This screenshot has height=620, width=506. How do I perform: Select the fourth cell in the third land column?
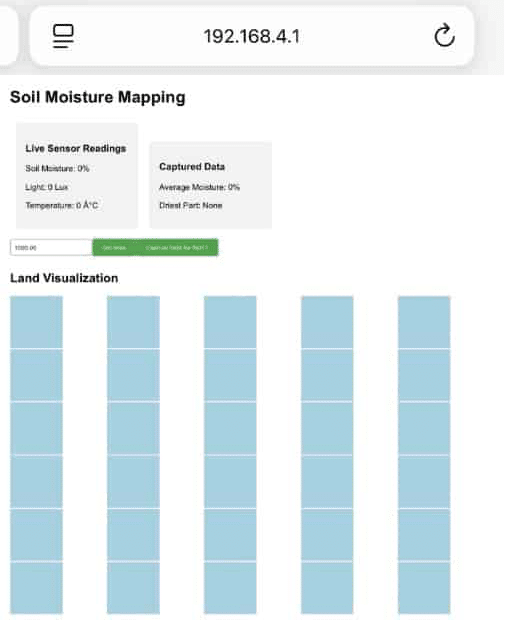click(x=230, y=482)
